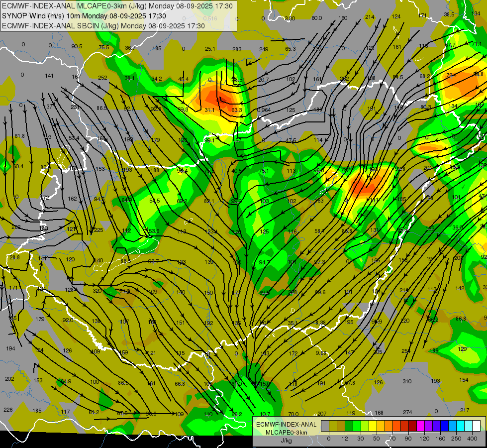Click the map value 147

(349, 352)
